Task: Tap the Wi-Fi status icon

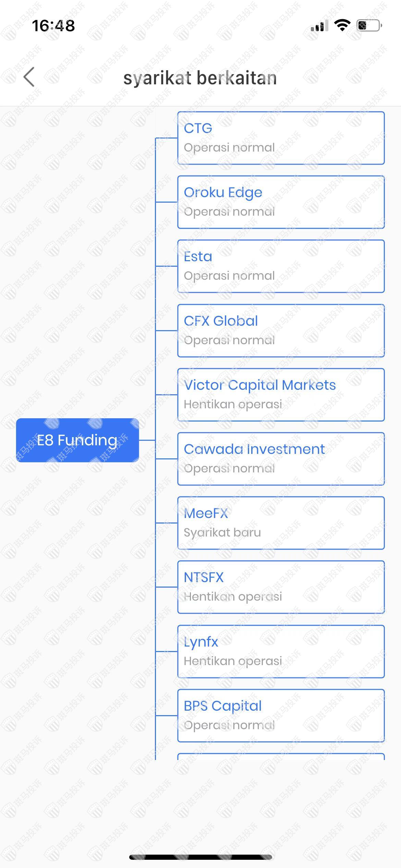Action: coord(342,25)
